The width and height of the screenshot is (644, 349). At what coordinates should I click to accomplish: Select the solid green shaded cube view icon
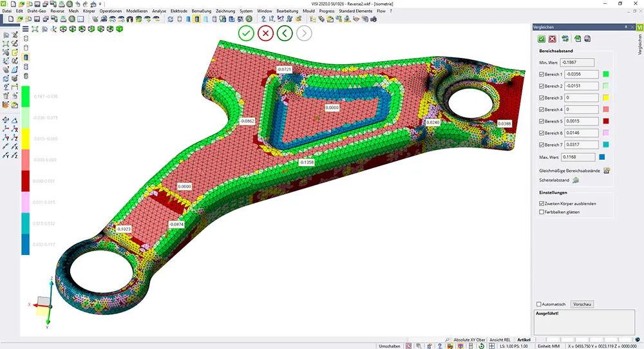pos(118,29)
